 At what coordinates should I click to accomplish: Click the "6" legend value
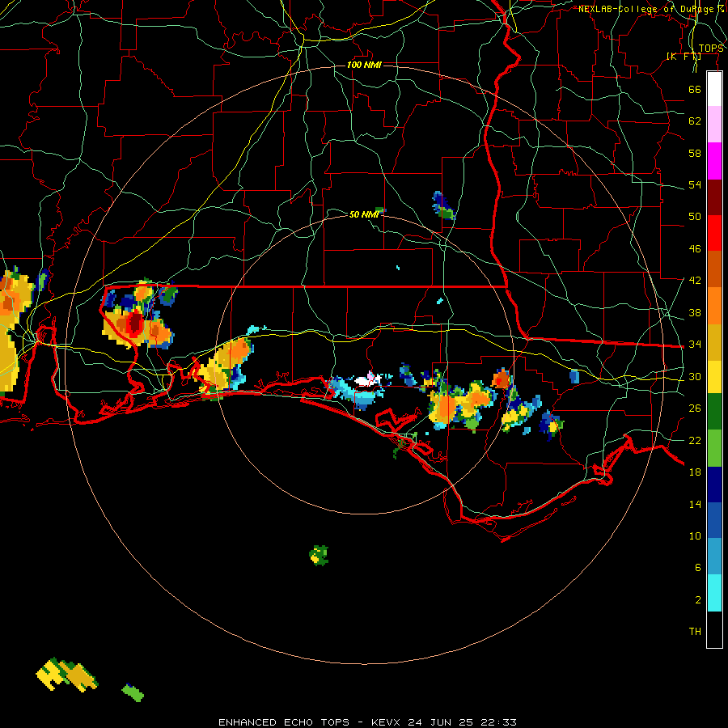click(698, 568)
